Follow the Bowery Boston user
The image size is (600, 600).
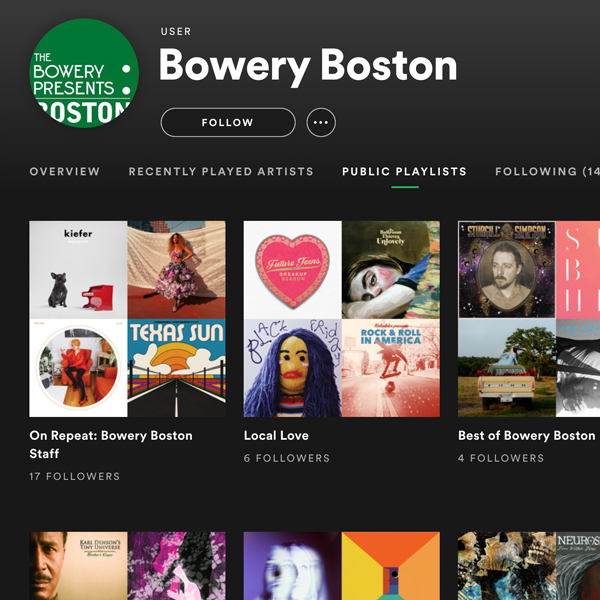click(x=227, y=123)
